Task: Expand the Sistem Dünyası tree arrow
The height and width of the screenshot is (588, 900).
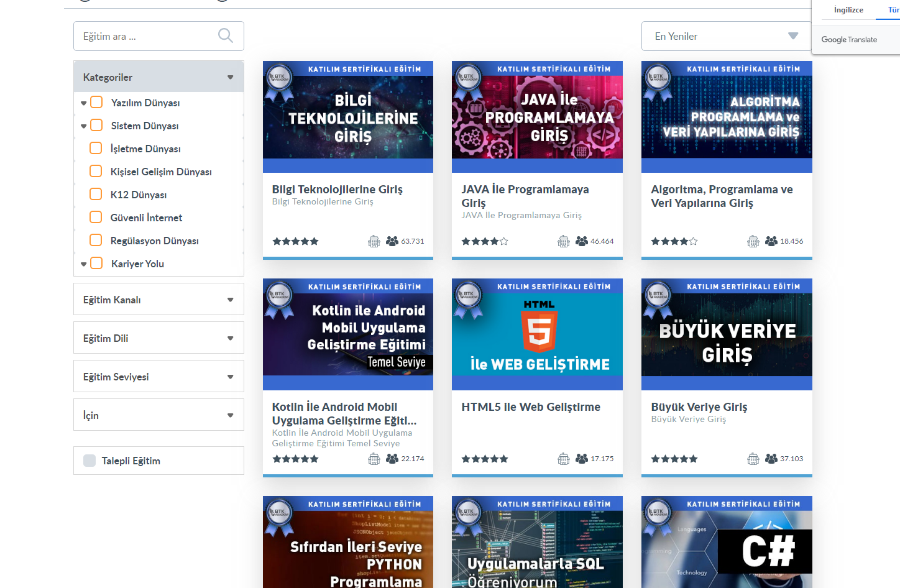Action: point(84,126)
